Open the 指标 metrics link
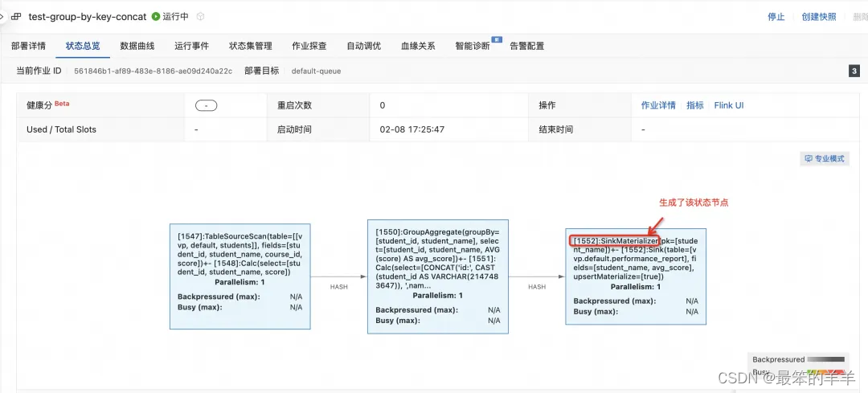This screenshot has width=868, height=393. tap(694, 105)
